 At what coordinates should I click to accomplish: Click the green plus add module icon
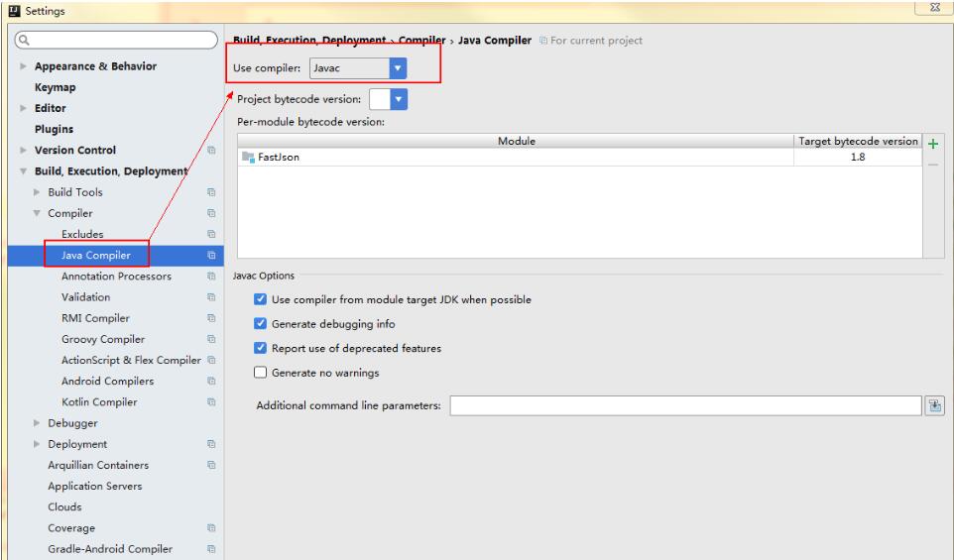931,144
